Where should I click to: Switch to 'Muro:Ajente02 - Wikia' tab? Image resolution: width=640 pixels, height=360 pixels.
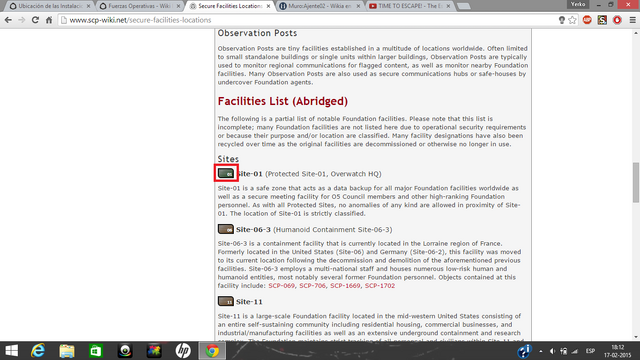[x=320, y=6]
